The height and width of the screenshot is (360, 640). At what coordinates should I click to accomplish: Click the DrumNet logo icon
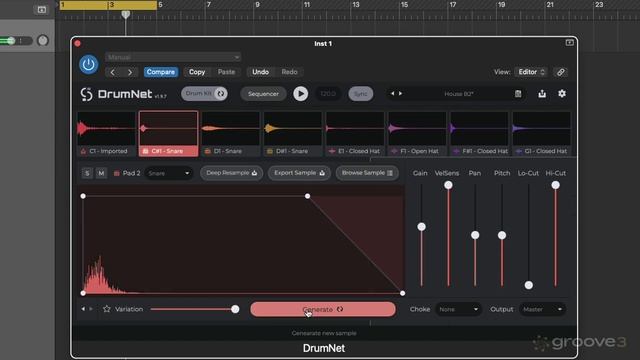[87, 94]
